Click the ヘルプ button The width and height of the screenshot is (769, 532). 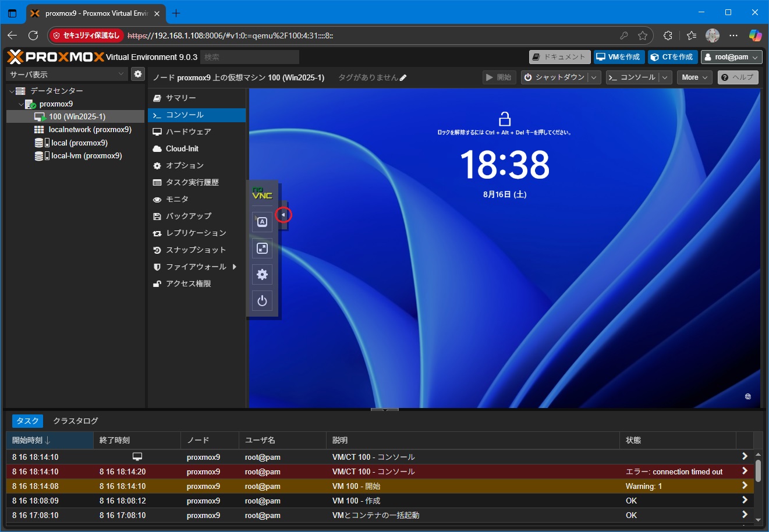pos(738,77)
